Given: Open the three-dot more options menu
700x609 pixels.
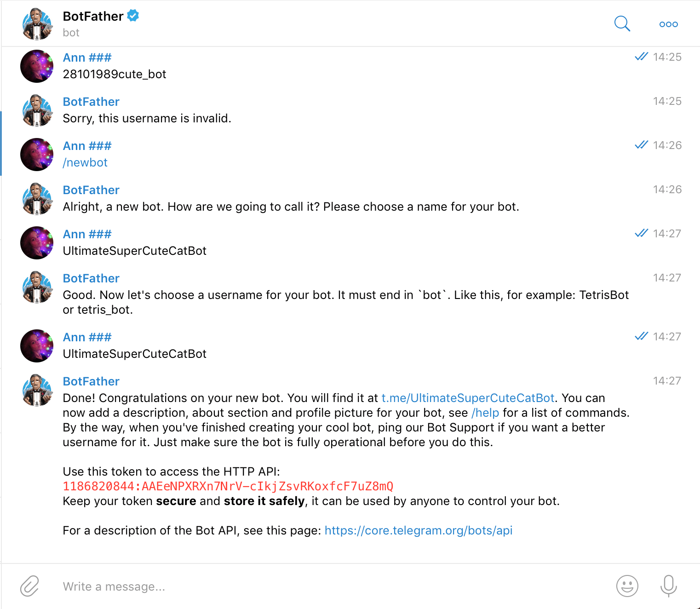Looking at the screenshot, I should pos(668,24).
